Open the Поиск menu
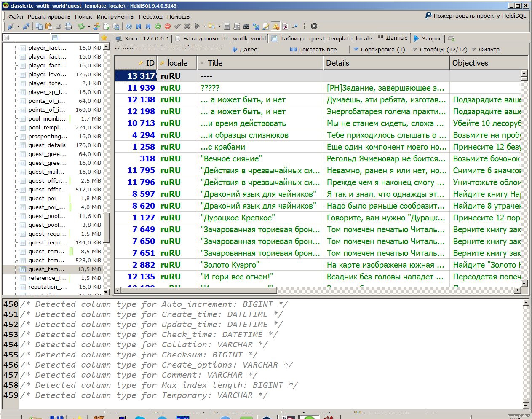 (83, 16)
